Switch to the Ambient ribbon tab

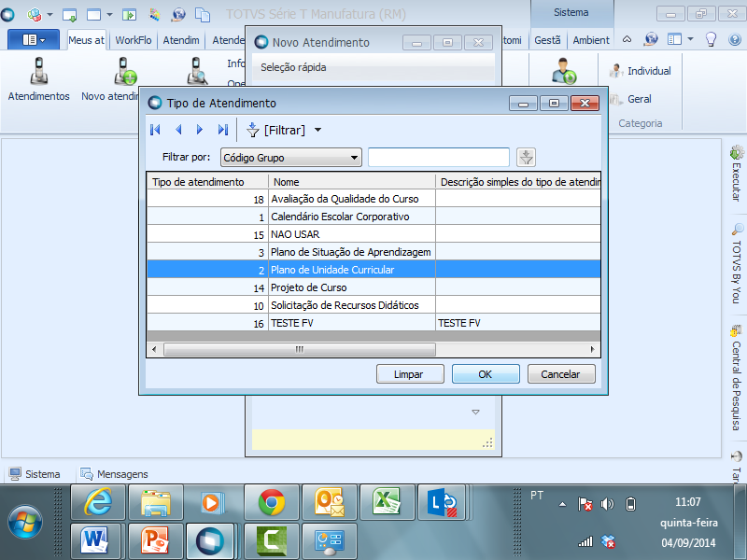click(591, 40)
